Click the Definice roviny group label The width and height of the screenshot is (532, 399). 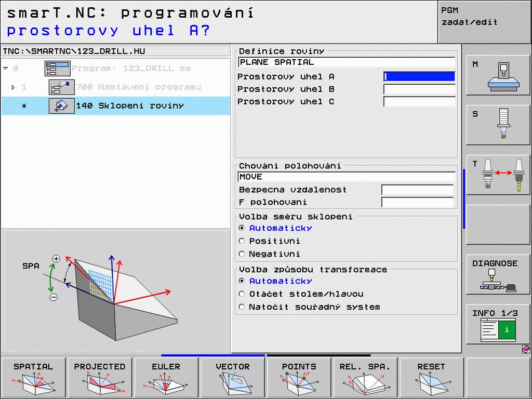[282, 51]
